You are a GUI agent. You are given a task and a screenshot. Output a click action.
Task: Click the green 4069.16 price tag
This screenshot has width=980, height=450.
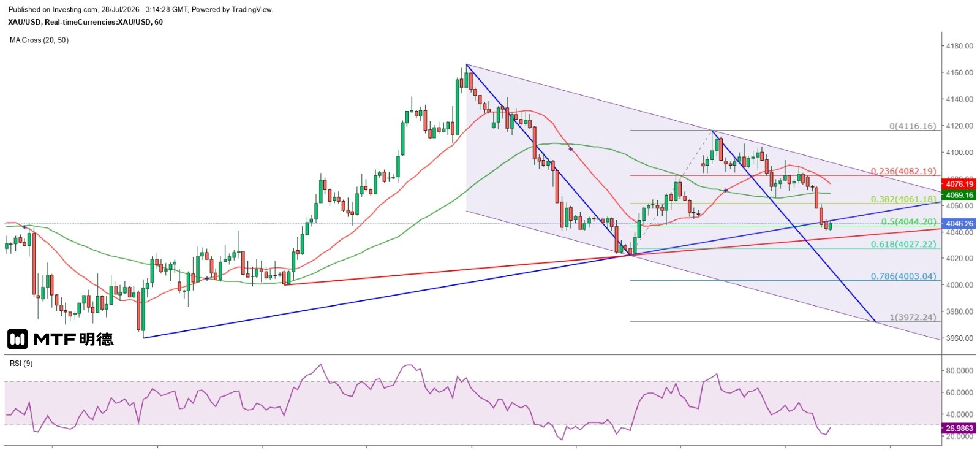(959, 195)
